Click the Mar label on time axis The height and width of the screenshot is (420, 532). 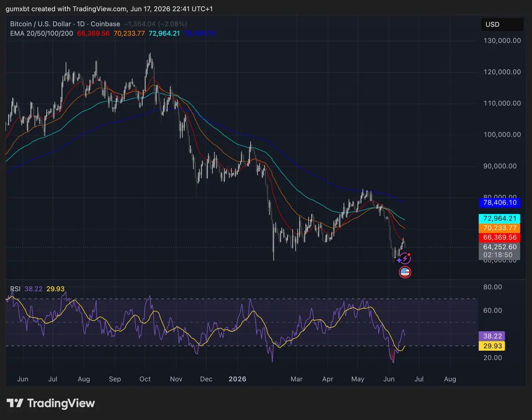coord(296,379)
